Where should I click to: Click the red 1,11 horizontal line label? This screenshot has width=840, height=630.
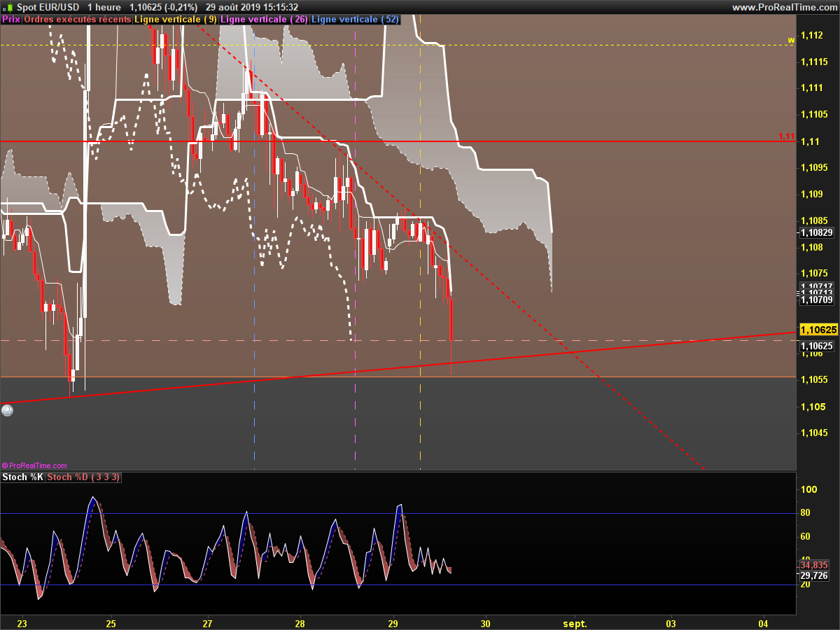tap(787, 136)
